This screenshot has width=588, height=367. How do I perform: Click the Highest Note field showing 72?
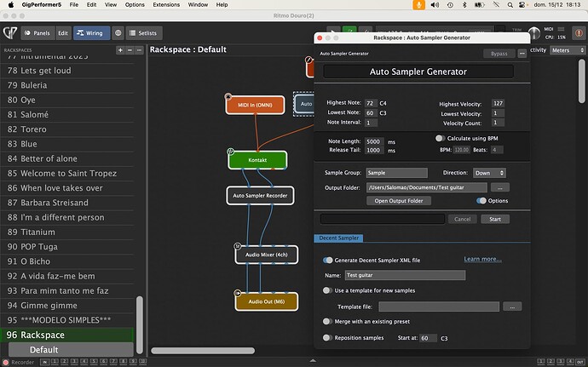371,103
